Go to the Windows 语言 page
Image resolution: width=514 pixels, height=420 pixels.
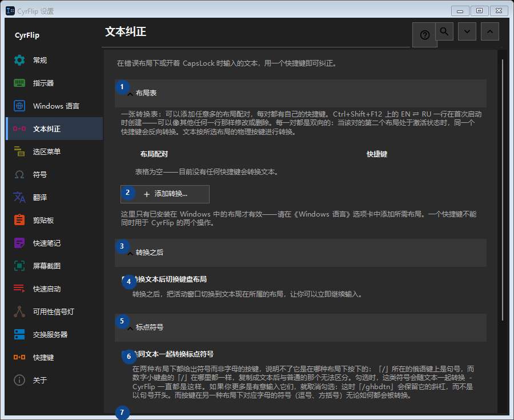[54, 106]
